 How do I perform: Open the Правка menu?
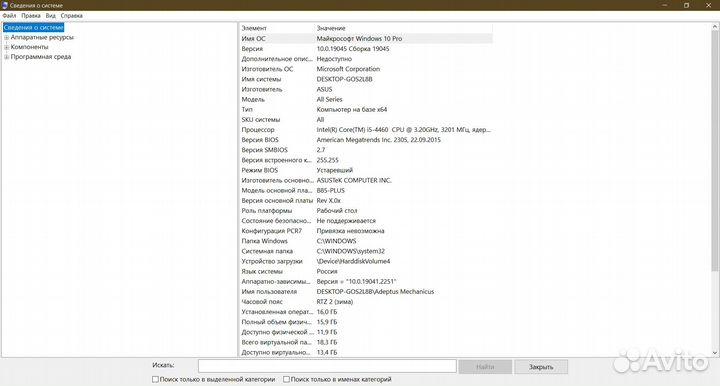(31, 16)
